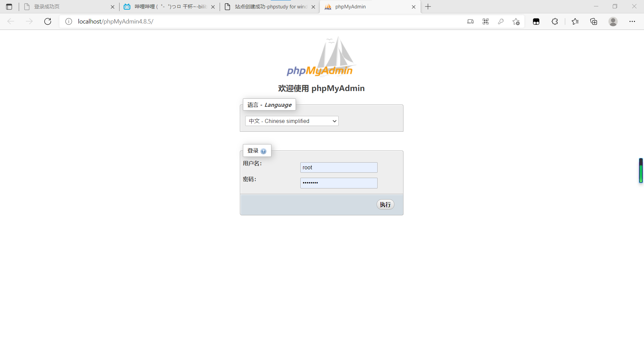Image resolution: width=644 pixels, height=342 pixels.
Task: Open the browser profile avatar
Action: (613, 22)
